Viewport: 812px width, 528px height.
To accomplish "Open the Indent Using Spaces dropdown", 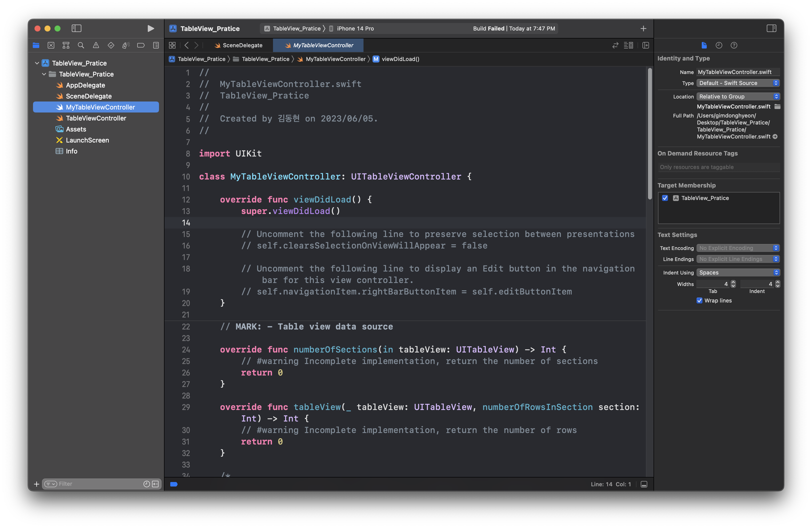I will [x=737, y=272].
